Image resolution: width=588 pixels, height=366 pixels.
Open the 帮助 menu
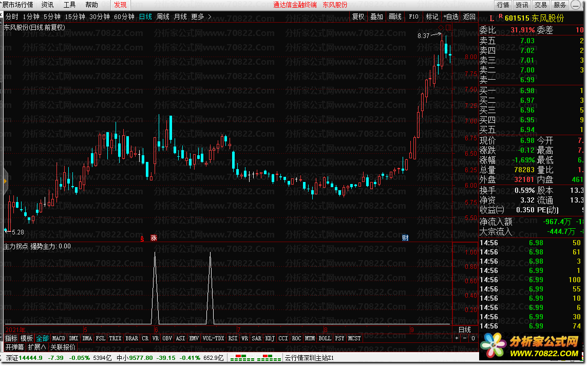tap(91, 5)
